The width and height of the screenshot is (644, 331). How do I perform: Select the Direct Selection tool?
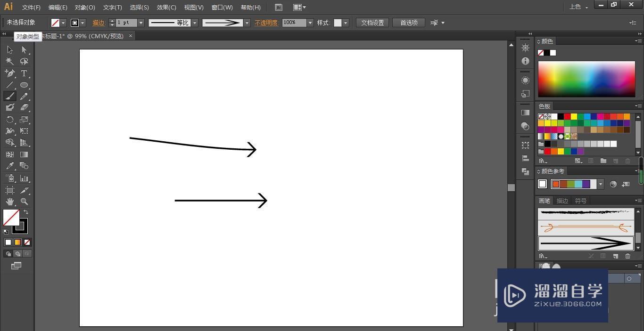[x=24, y=50]
